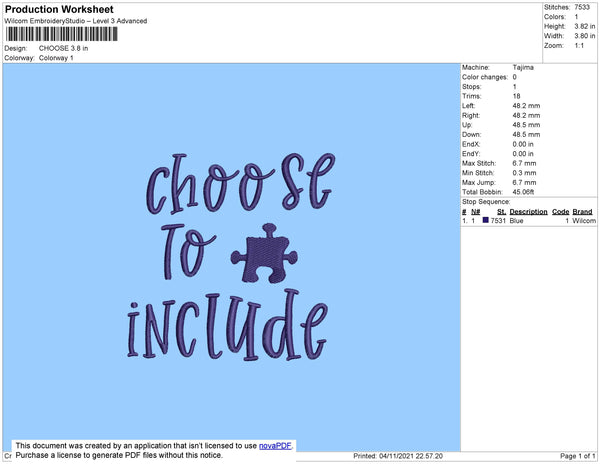Click the 'Max Jump:' label

pyautogui.click(x=479, y=182)
